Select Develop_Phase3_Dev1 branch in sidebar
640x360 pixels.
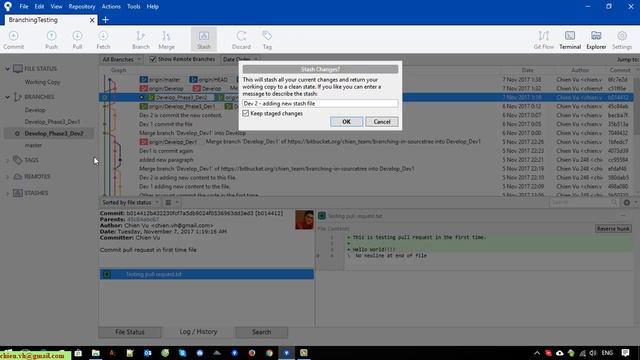tap(52, 122)
